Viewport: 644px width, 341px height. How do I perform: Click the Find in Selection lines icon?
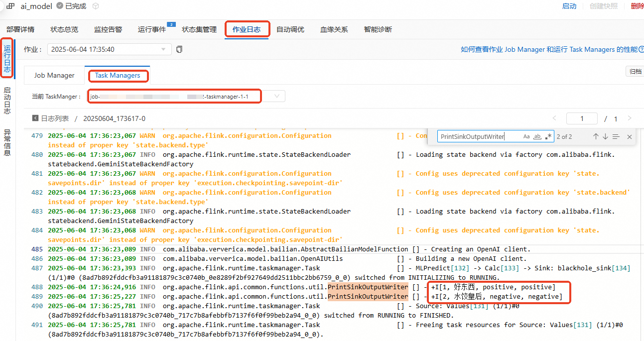click(616, 136)
